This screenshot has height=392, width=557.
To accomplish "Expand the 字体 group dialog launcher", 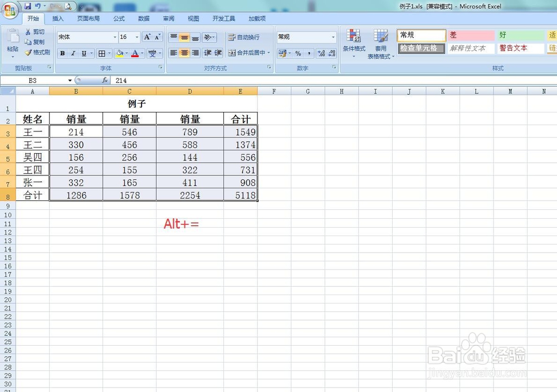I will tap(160, 67).
